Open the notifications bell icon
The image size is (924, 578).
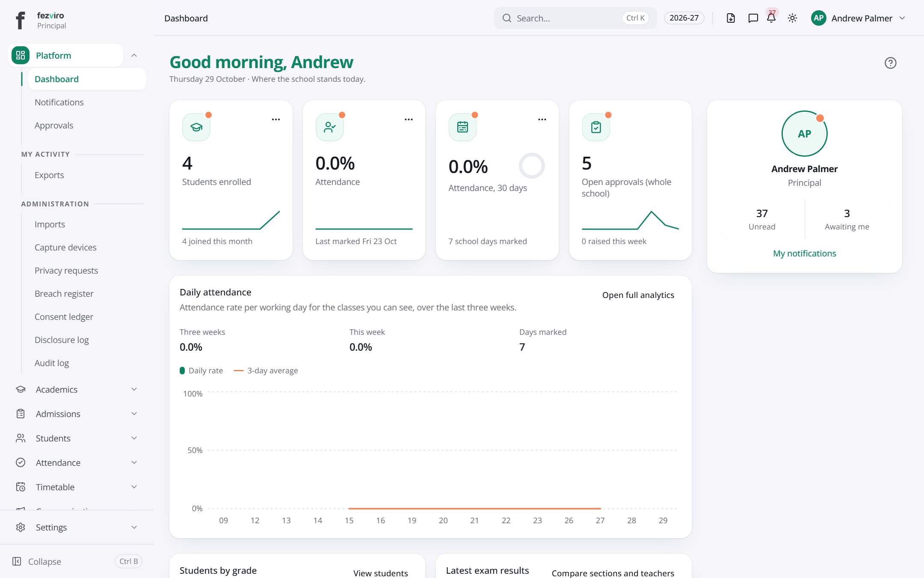771,18
